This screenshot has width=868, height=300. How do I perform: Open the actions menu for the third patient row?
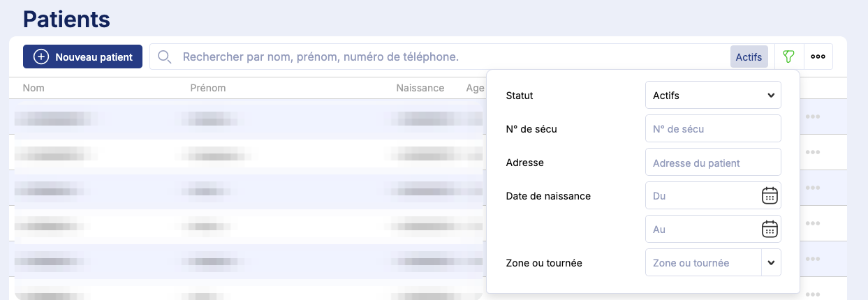point(812,188)
